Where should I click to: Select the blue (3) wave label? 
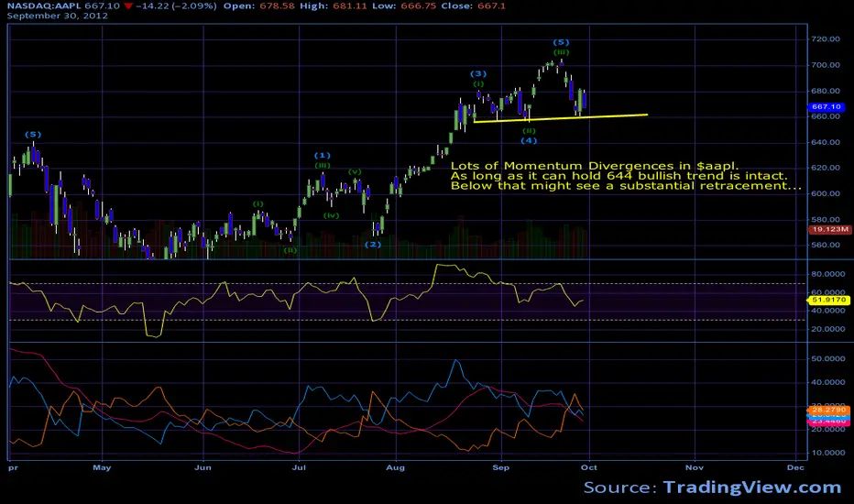[x=478, y=74]
